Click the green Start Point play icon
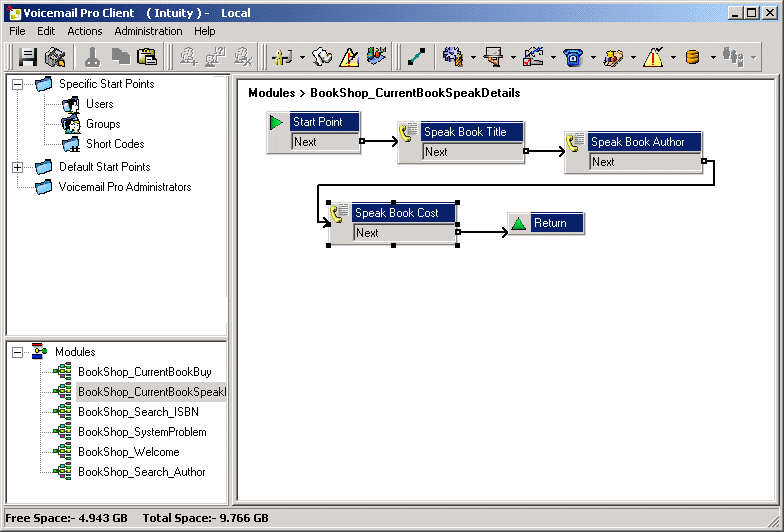 [276, 122]
